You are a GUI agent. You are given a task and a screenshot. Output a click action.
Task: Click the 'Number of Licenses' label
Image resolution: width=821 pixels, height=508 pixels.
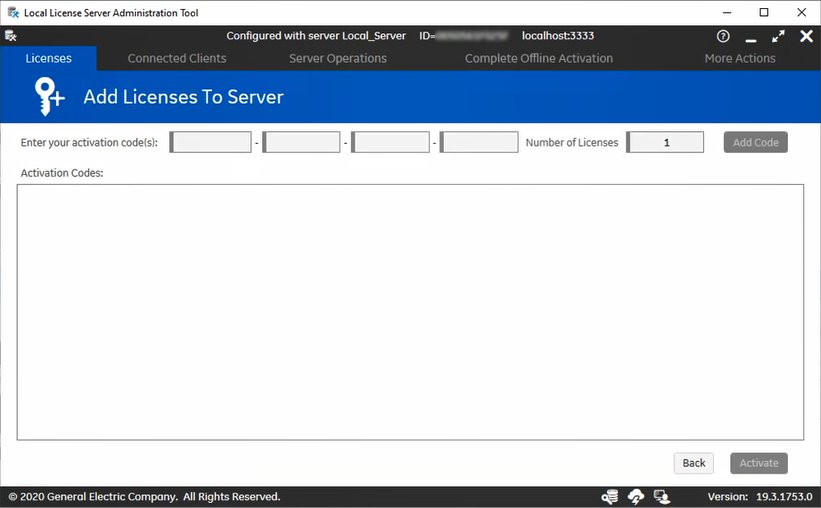[572, 142]
